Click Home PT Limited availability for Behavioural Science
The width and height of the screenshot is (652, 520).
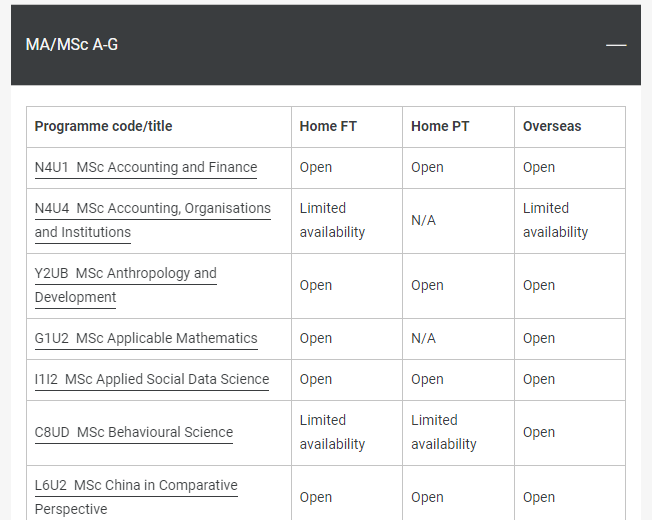coord(444,432)
